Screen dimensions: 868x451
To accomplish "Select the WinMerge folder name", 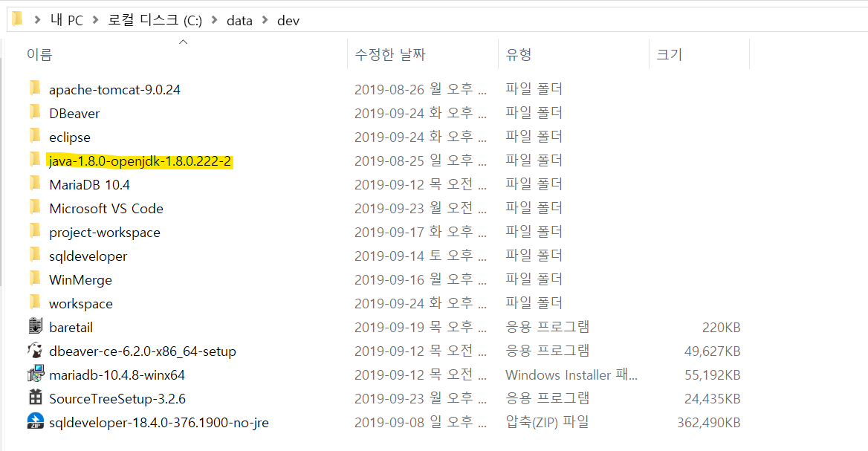I will 81,280.
